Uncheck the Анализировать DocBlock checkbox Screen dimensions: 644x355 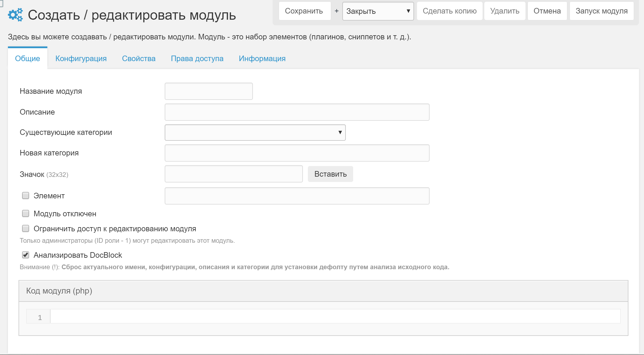(26, 255)
